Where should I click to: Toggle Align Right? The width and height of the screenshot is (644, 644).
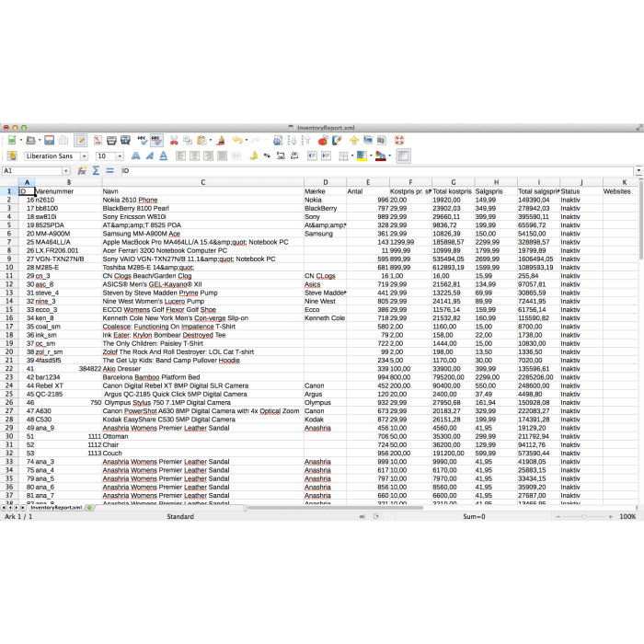click(208, 156)
